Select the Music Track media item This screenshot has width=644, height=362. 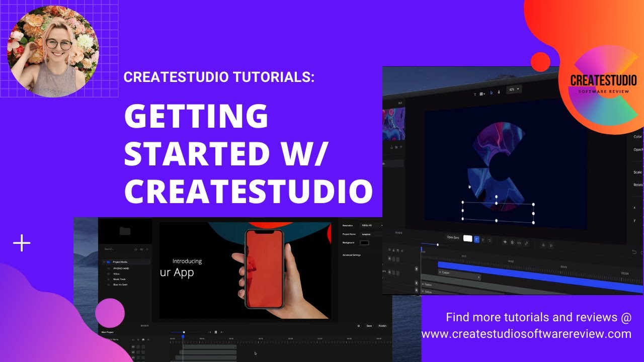119,280
